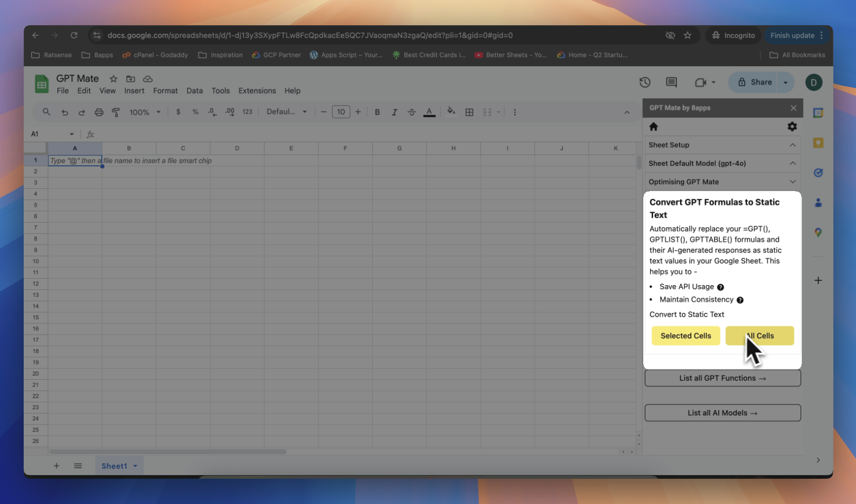Collapse the Sheet Setup section
856x504 pixels.
tap(792, 145)
